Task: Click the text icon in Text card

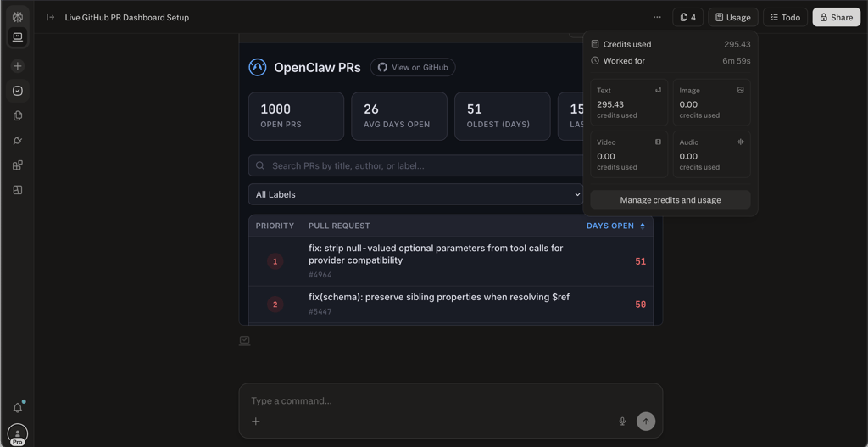Action: (x=658, y=90)
